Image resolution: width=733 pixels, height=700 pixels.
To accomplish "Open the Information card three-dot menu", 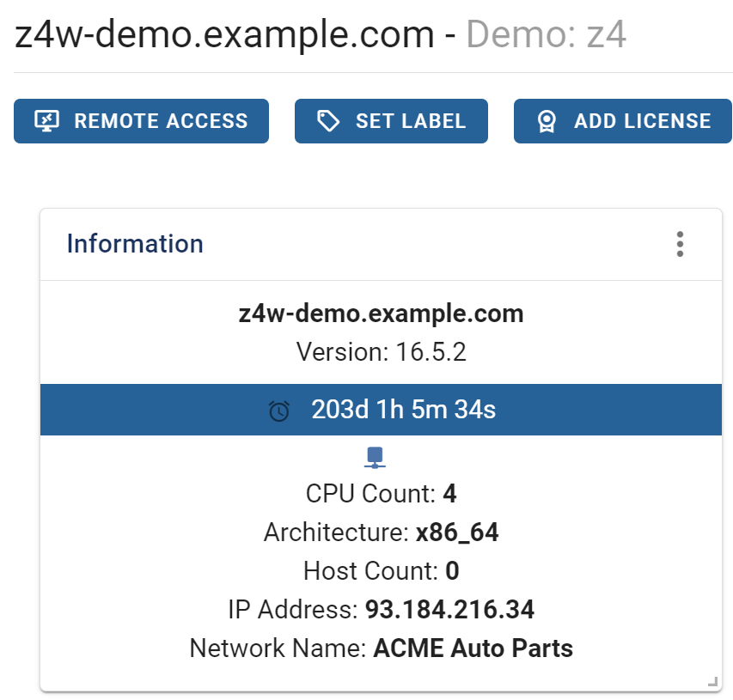I will 680,244.
